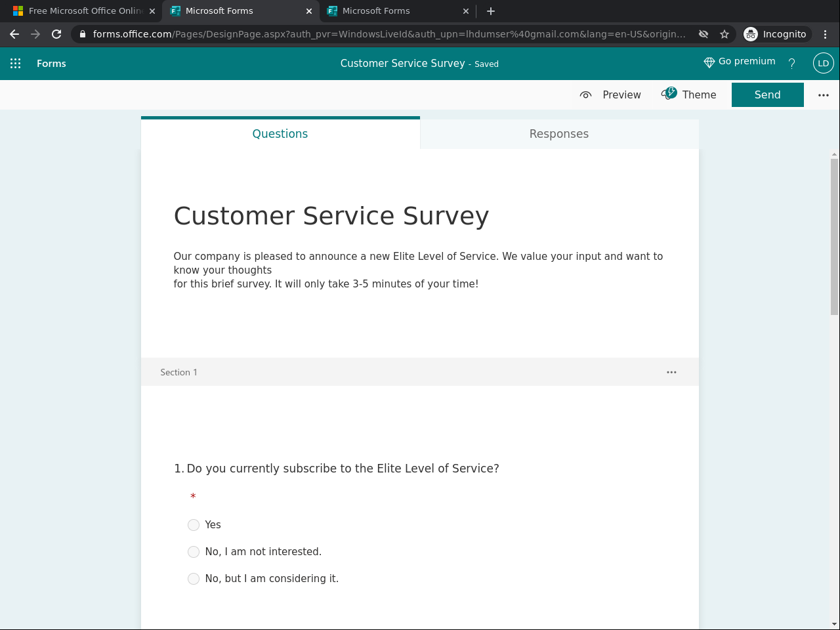Open Chrome's three-dot browser menu
840x630 pixels.
click(825, 34)
